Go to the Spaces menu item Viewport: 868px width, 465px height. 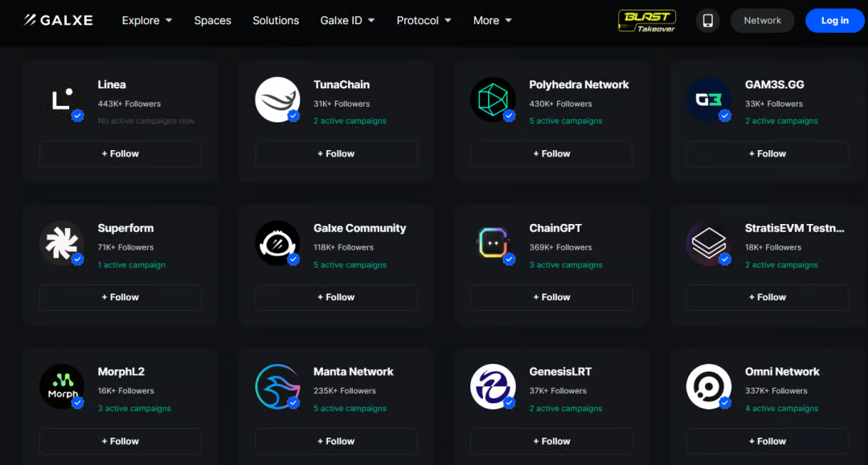[x=212, y=21]
